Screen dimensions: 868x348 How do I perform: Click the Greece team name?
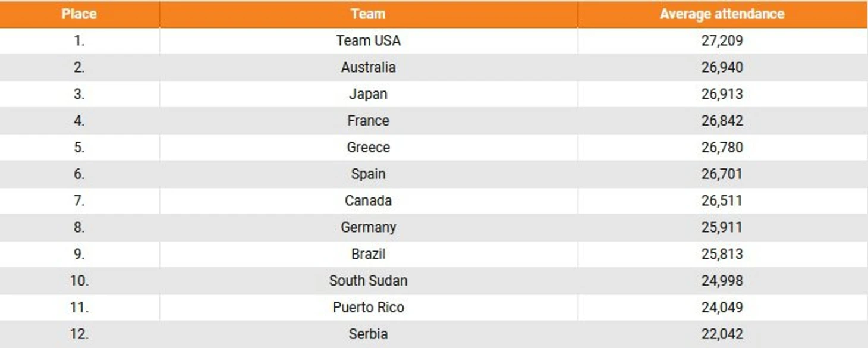click(x=368, y=148)
